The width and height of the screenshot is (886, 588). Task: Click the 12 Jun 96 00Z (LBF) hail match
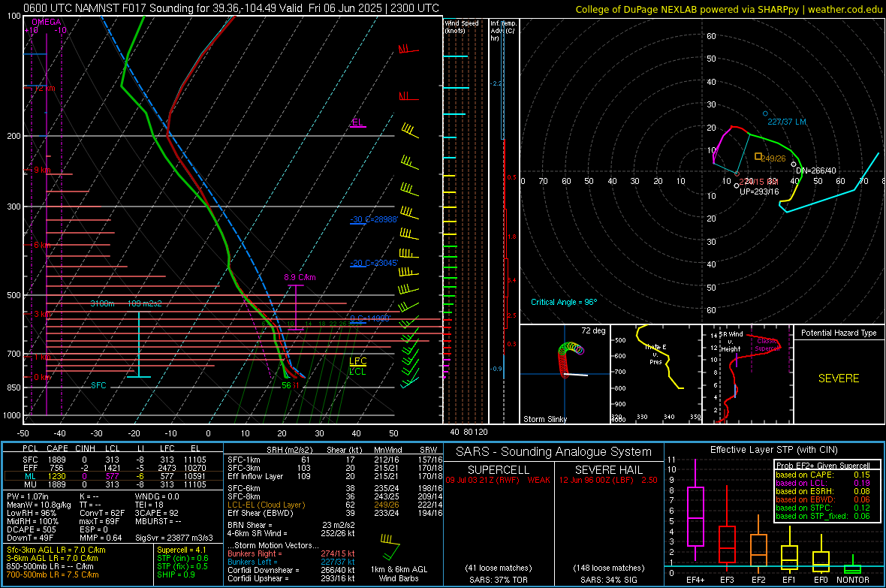[x=608, y=479]
